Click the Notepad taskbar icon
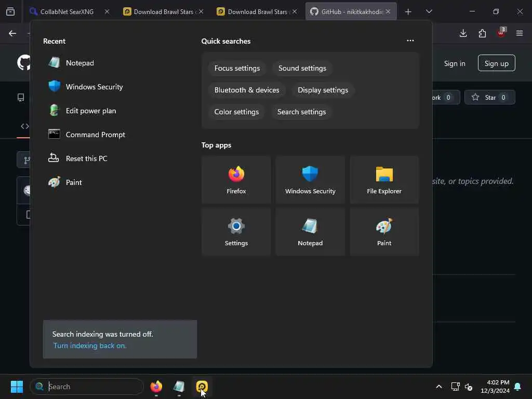Screen dimensions: 532x399 (x=179, y=387)
